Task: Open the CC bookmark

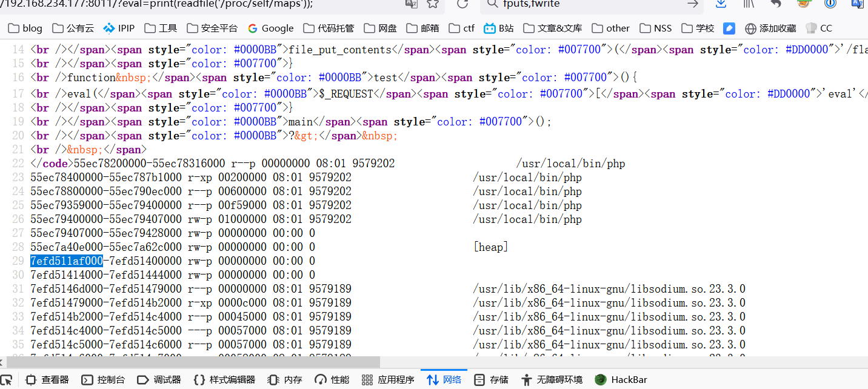Action: [819, 28]
